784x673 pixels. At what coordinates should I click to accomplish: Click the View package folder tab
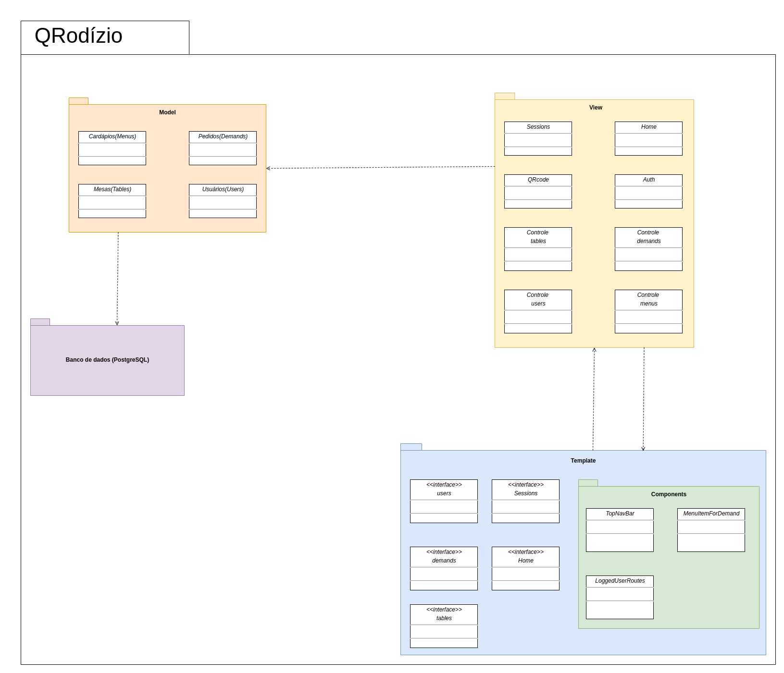505,96
